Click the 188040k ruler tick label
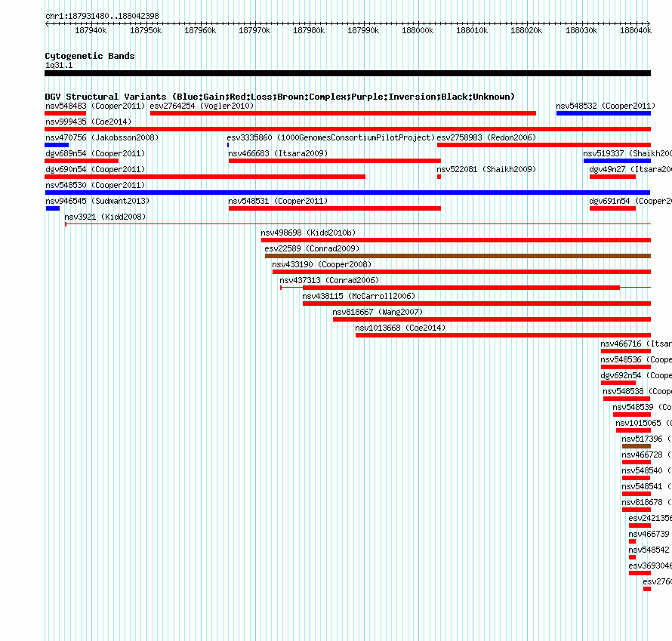 click(636, 30)
